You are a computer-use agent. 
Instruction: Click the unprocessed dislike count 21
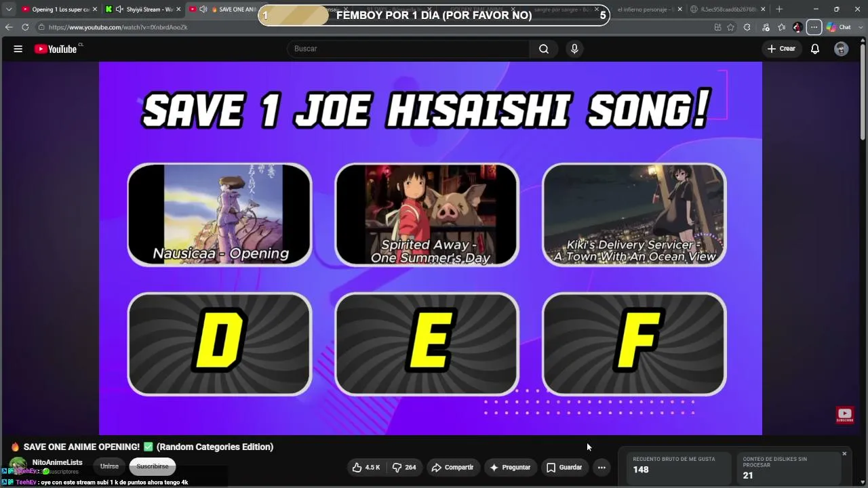click(x=748, y=475)
